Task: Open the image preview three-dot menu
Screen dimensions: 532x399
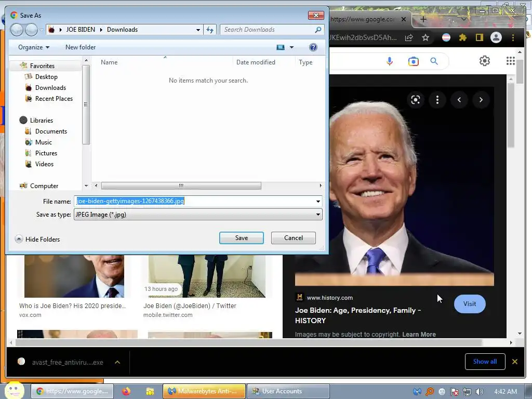Action: point(437,100)
